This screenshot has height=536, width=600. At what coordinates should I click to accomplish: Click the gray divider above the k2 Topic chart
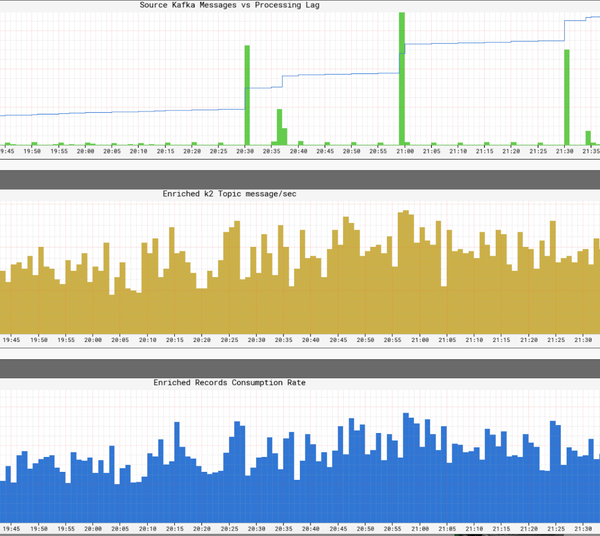[x=300, y=179]
